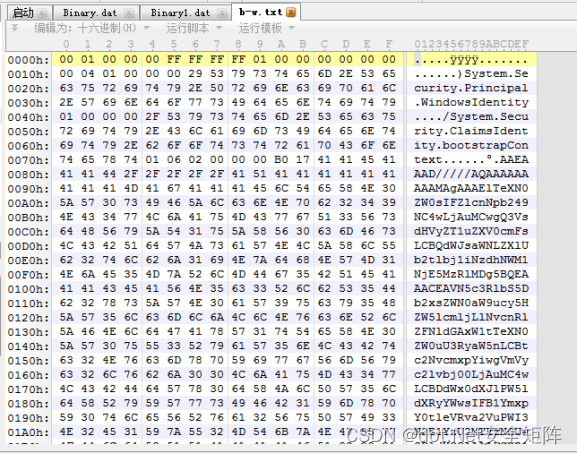Close the b-w.txt tab with orange X
The width and height of the screenshot is (577, 454).
point(291,13)
